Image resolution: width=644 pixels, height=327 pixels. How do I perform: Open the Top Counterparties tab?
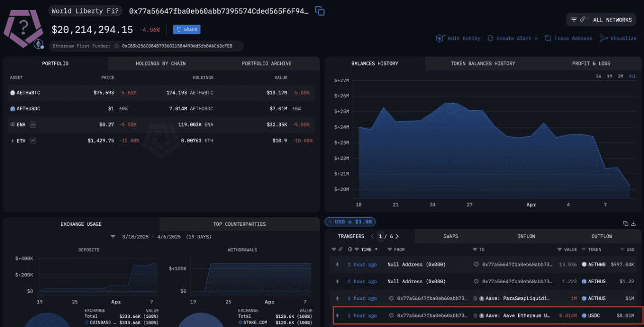click(x=239, y=224)
